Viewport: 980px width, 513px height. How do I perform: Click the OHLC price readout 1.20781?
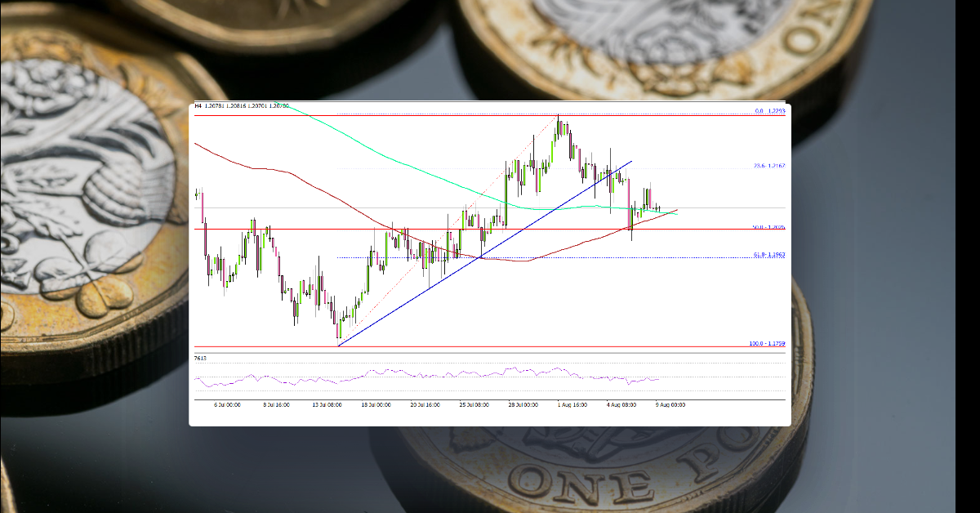click(x=219, y=105)
